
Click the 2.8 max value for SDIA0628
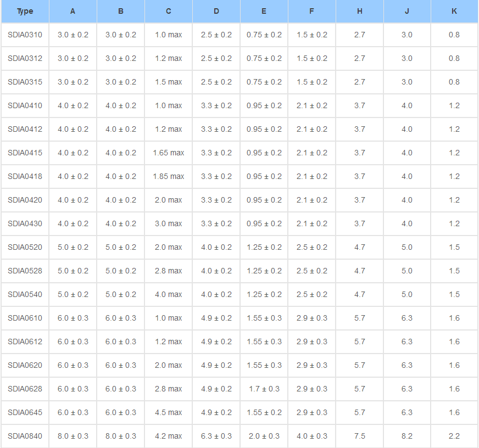[x=168, y=389]
